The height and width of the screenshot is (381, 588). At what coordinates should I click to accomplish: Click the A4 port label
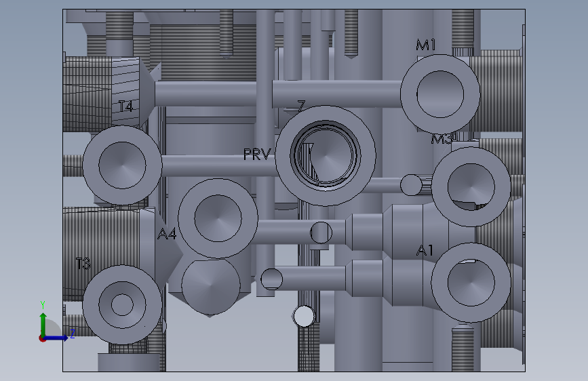[x=167, y=234]
